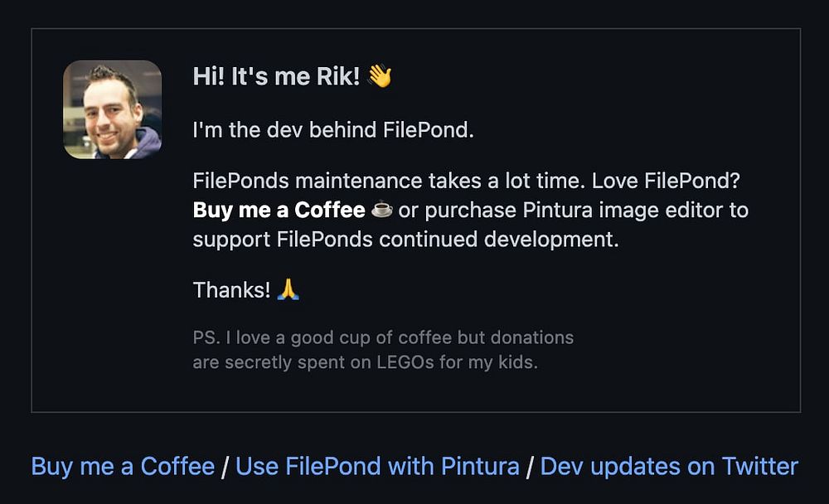Click the PS. I love a good cup line

(x=383, y=337)
